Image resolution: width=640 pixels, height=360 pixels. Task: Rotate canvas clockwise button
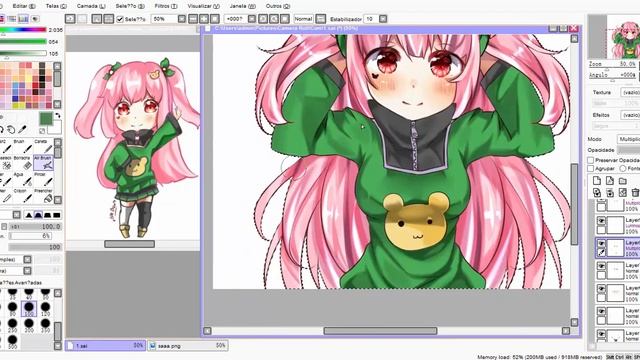coord(274,19)
